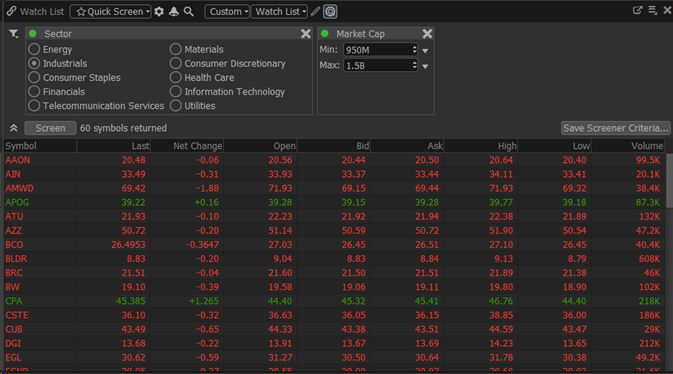The image size is (673, 374).
Task: Click the alert bell icon
Action: point(173,12)
